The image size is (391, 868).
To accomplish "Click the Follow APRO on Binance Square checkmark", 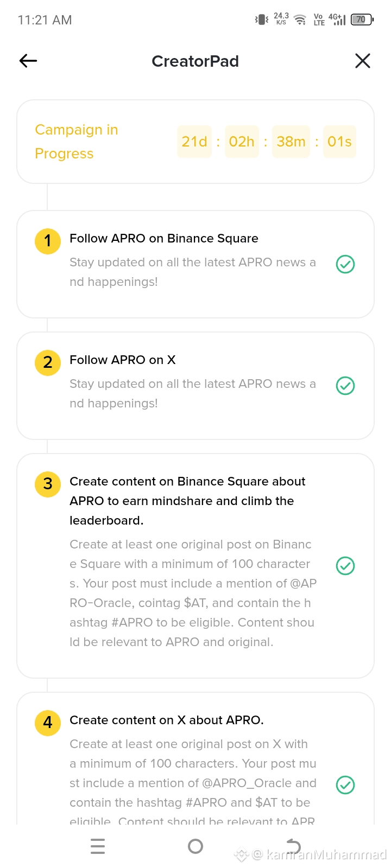I will (345, 264).
